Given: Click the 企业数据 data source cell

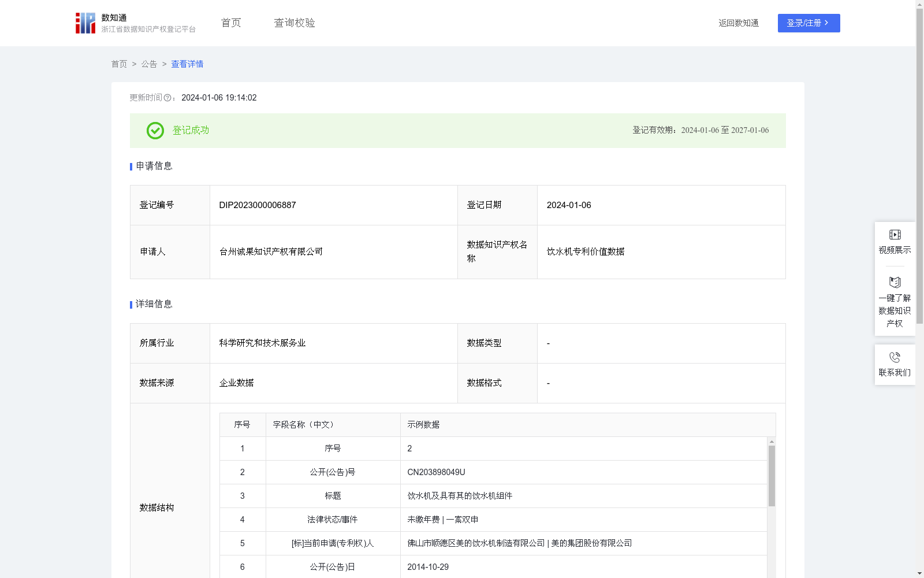Looking at the screenshot, I should (x=334, y=383).
